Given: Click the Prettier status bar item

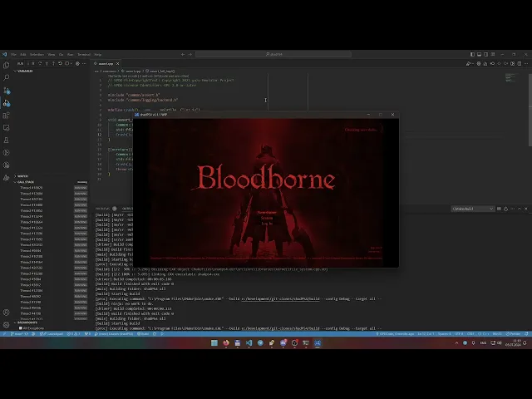Looking at the screenshot, I should tap(515, 334).
